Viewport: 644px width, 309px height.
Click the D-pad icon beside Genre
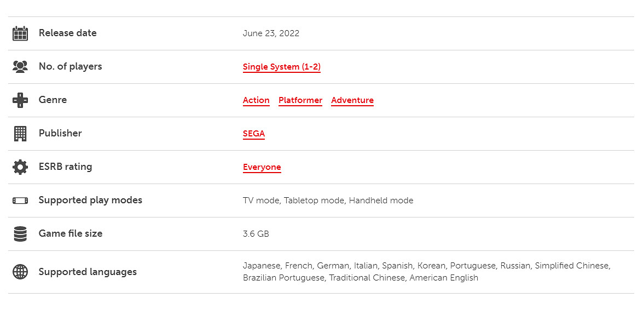click(20, 100)
